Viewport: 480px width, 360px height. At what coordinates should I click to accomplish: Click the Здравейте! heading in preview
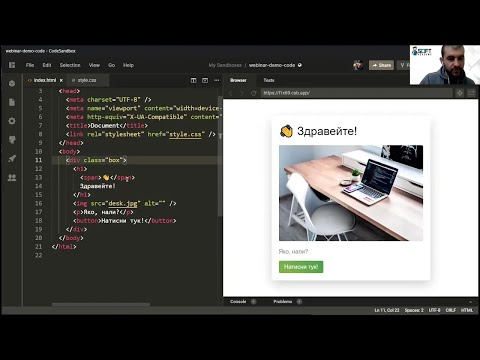coord(327,131)
